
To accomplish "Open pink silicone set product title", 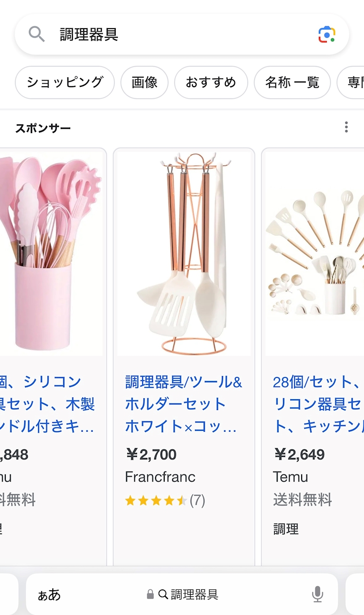I will click(x=47, y=404).
